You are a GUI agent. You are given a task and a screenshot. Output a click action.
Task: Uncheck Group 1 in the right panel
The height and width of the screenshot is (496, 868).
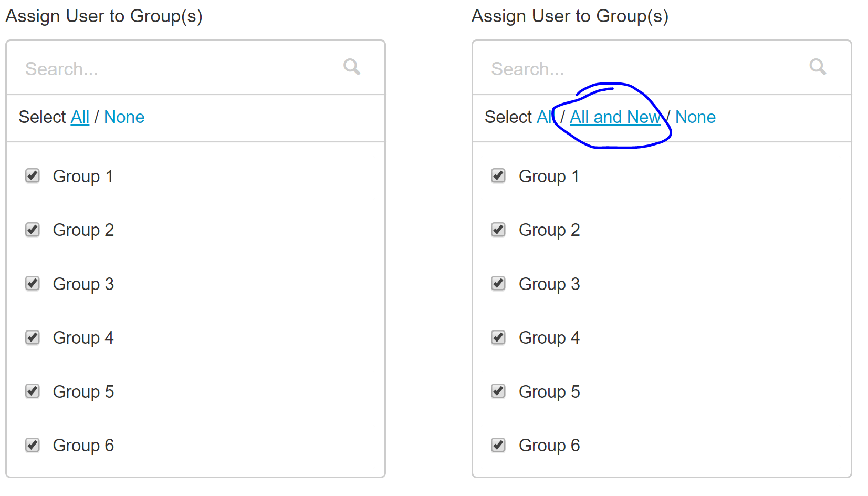coord(498,175)
